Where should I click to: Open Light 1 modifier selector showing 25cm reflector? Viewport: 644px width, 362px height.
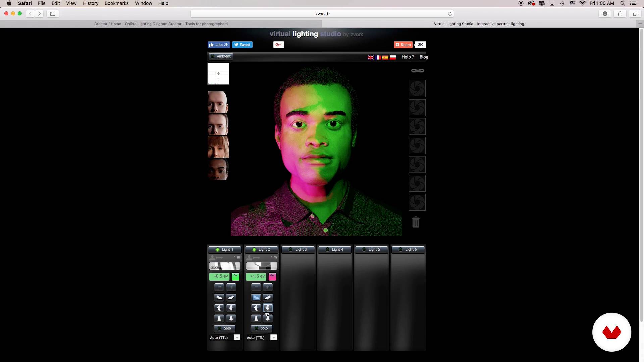[225, 266]
